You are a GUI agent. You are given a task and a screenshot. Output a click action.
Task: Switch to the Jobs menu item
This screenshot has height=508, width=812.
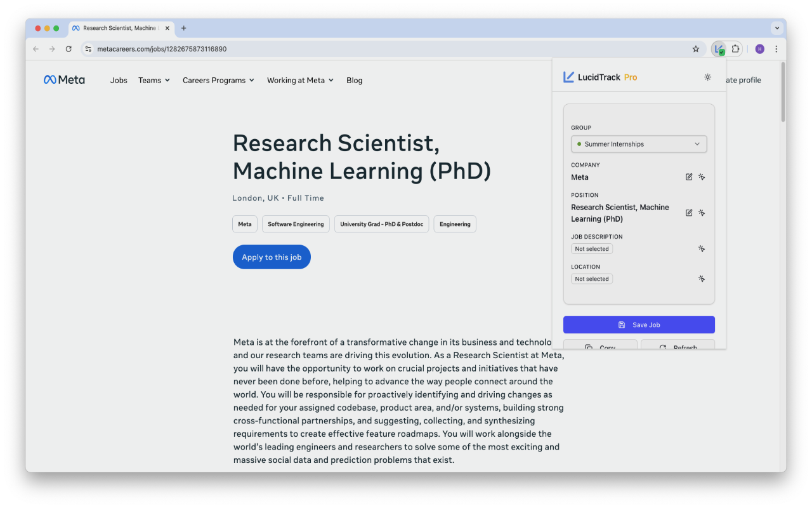pos(119,80)
